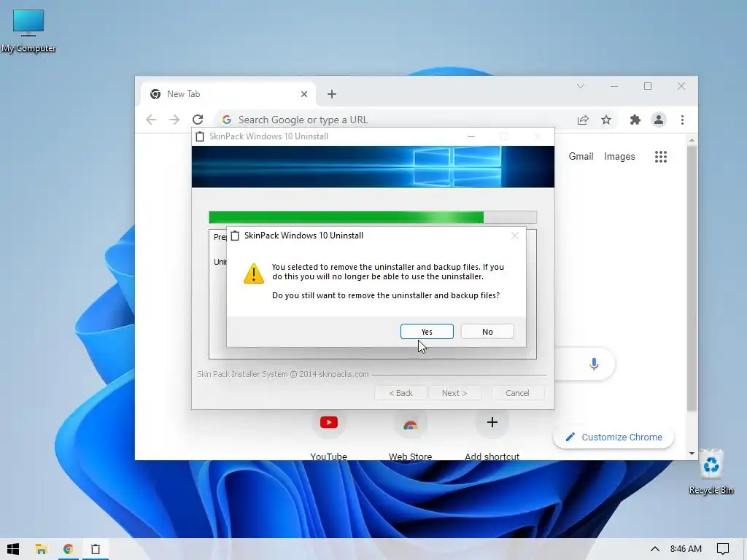
Task: Open the Windows Start menu
Action: (x=13, y=549)
